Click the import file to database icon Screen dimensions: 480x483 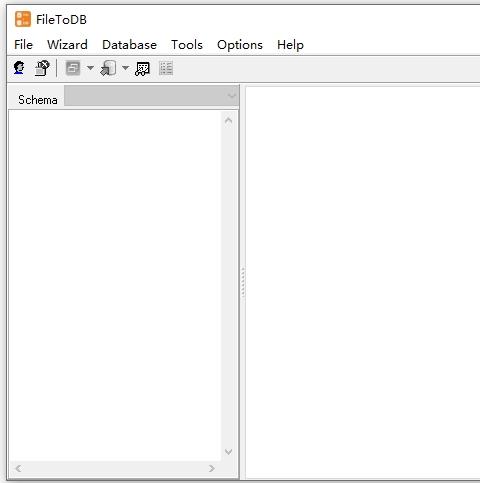[108, 68]
